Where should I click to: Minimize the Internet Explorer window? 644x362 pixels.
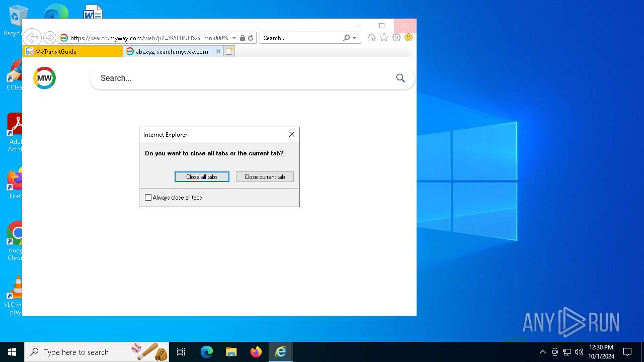pos(359,26)
